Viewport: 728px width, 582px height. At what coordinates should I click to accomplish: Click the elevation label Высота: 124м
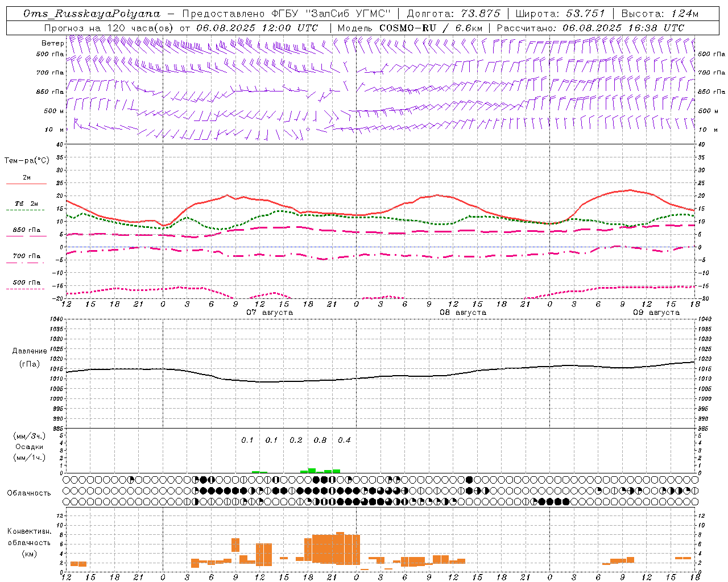pyautogui.click(x=660, y=14)
